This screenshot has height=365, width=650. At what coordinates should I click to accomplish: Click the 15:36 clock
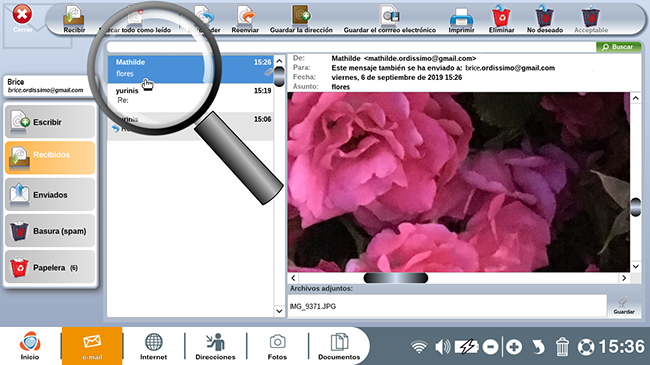pos(621,347)
